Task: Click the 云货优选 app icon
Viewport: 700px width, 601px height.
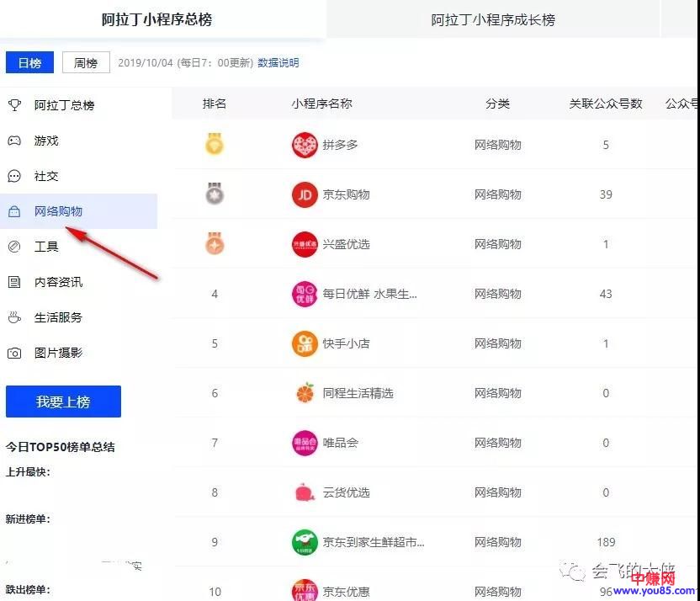Action: click(304, 492)
